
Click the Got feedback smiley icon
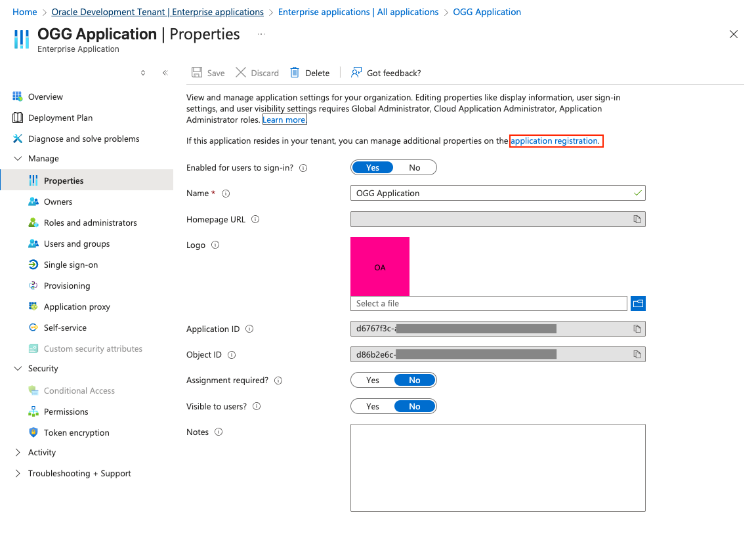pyautogui.click(x=356, y=72)
